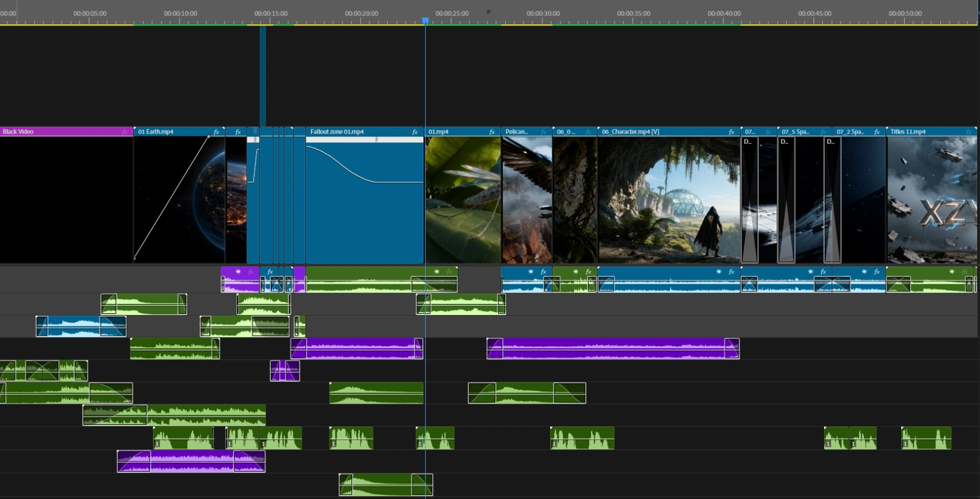Click fx badge on audio under 07_5 Spa

click(823, 272)
